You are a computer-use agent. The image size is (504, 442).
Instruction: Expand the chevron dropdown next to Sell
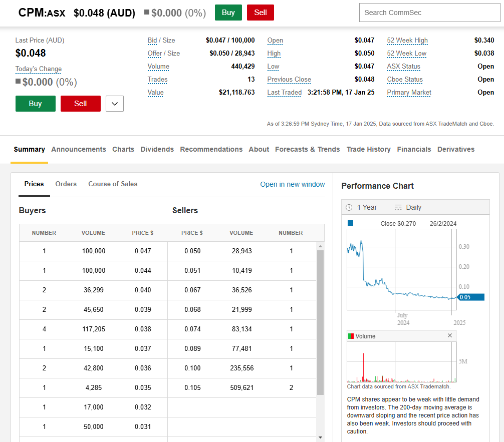click(115, 104)
